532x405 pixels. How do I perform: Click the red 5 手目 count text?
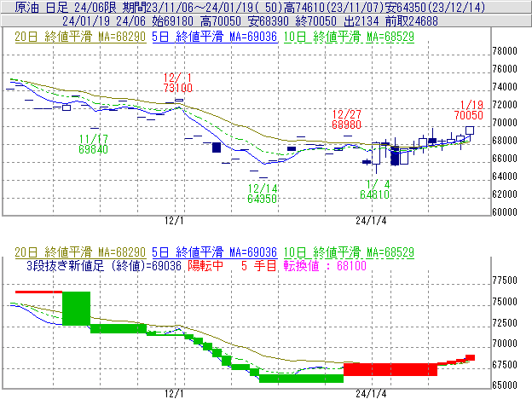coord(259,265)
